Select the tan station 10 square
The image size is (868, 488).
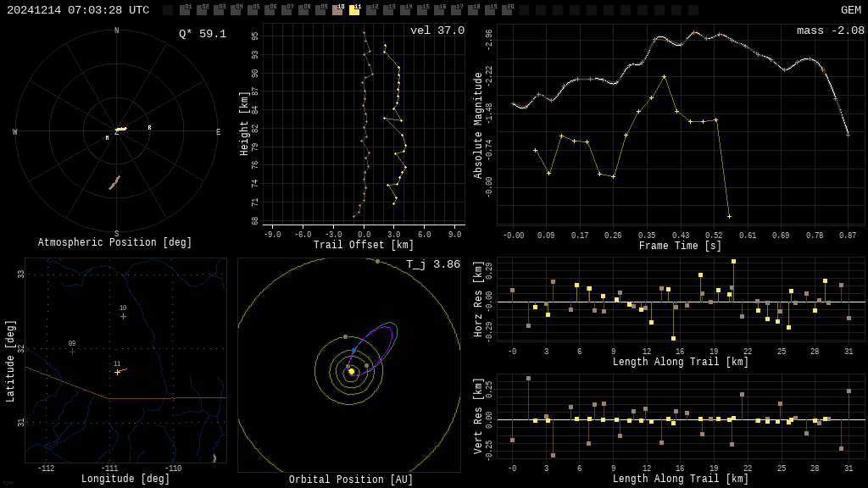(x=337, y=10)
